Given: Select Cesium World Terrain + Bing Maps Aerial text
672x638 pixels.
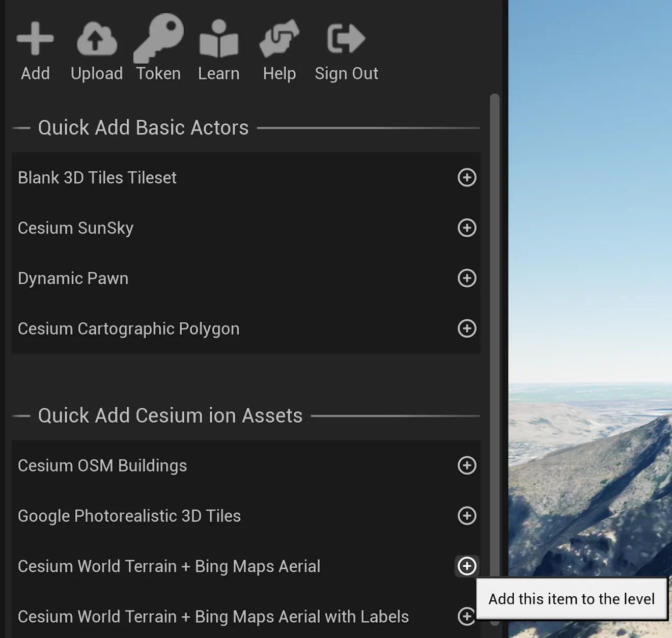Looking at the screenshot, I should coord(169,566).
